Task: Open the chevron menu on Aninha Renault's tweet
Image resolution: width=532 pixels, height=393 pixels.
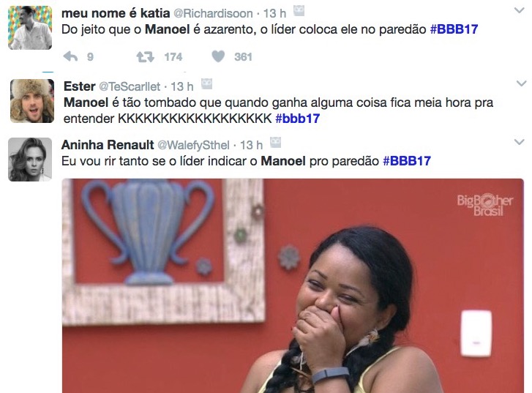Action: tap(520, 142)
